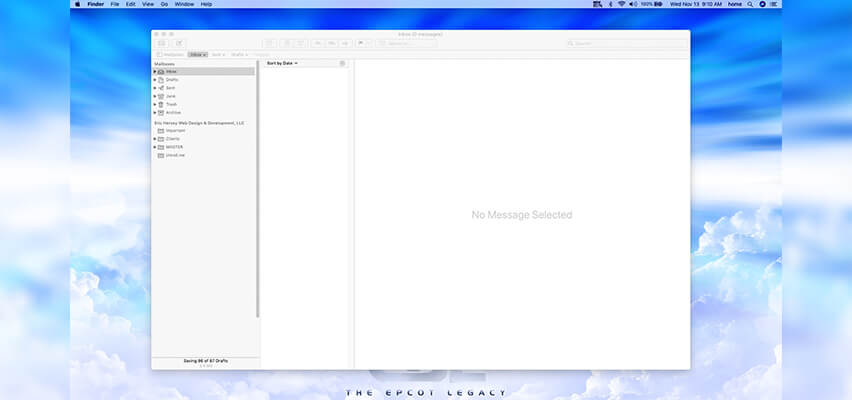
Task: Expand the Archive mailbox triangle
Action: [x=154, y=113]
